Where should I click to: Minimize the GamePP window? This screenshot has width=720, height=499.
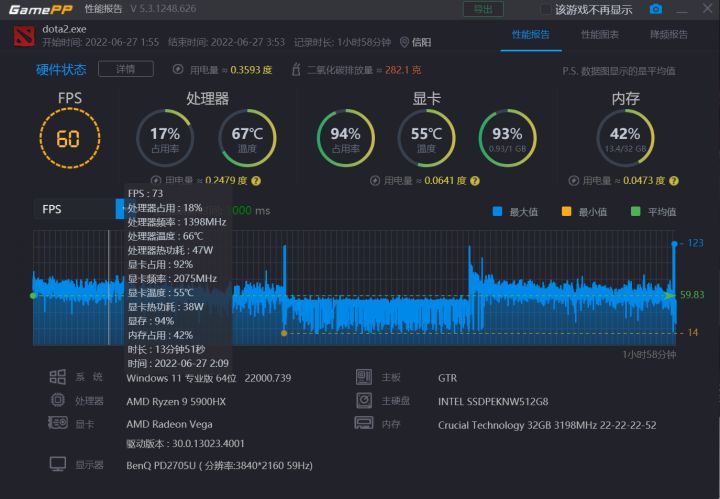(682, 10)
